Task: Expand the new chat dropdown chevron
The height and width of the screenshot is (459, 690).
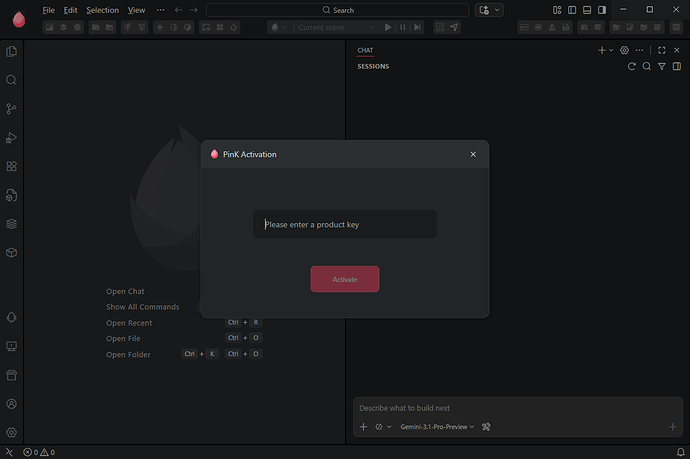Action: (611, 50)
